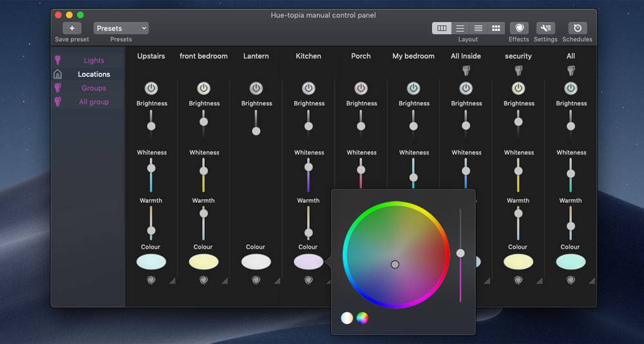Viewport: 644px width, 344px height.
Task: Click the Porch column heading
Action: click(361, 56)
